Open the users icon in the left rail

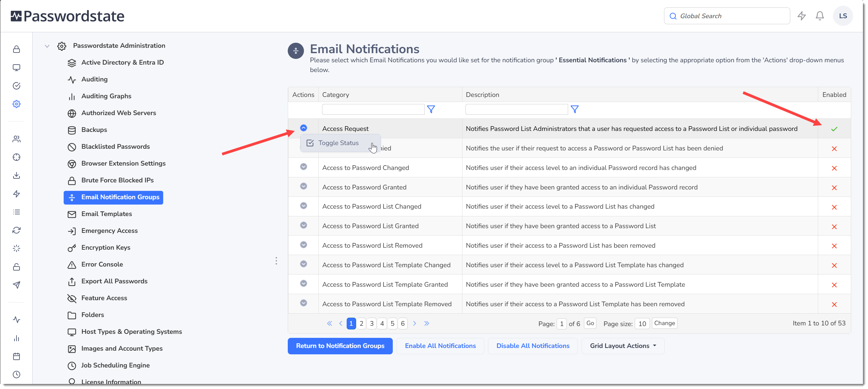coord(16,139)
